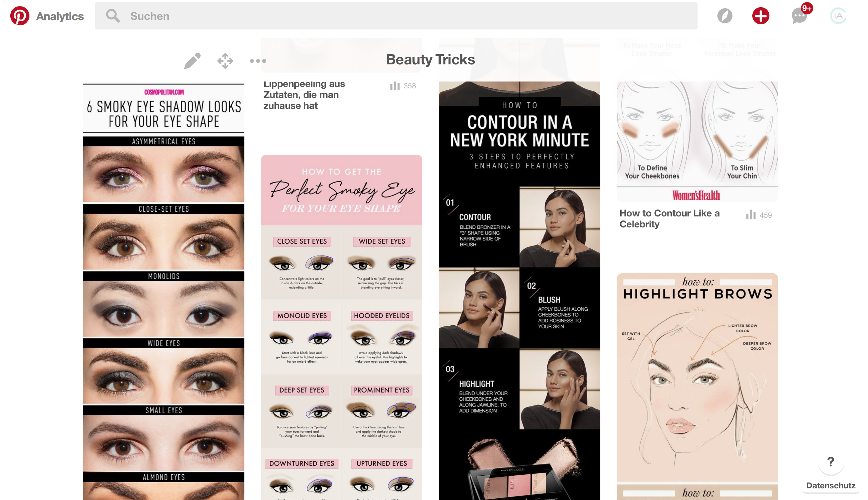The image size is (868, 500).
Task: Click the pencil edit board icon
Action: click(192, 61)
